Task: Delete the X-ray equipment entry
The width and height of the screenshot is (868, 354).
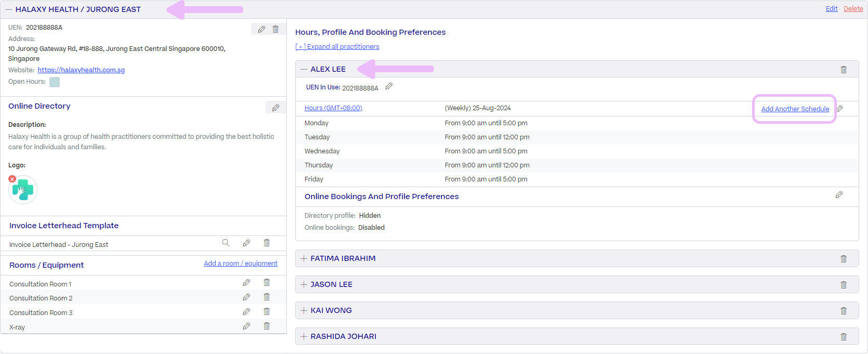Action: tap(267, 326)
